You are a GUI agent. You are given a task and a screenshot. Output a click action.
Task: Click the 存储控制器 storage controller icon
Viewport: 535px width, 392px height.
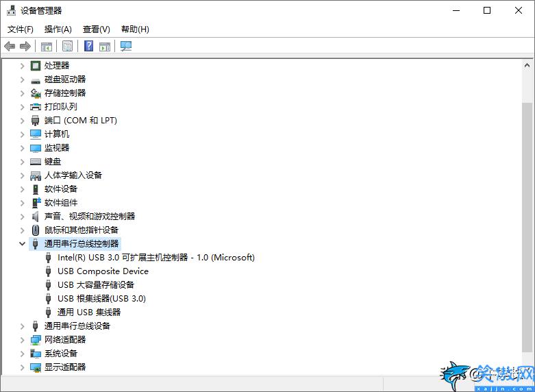click(x=36, y=93)
